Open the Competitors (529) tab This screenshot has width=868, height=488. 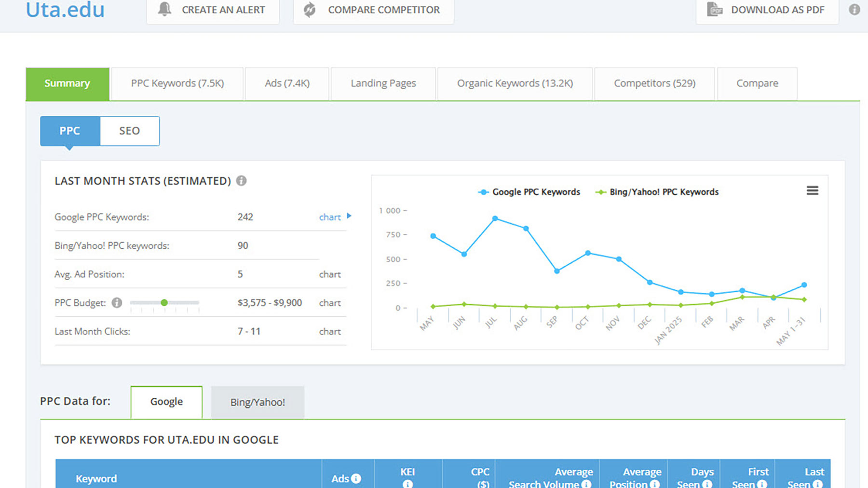pyautogui.click(x=654, y=84)
